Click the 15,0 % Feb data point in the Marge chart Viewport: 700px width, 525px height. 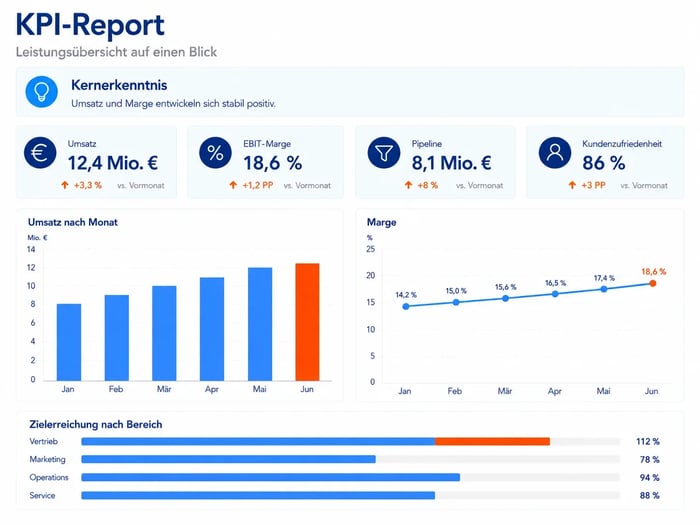pos(456,302)
